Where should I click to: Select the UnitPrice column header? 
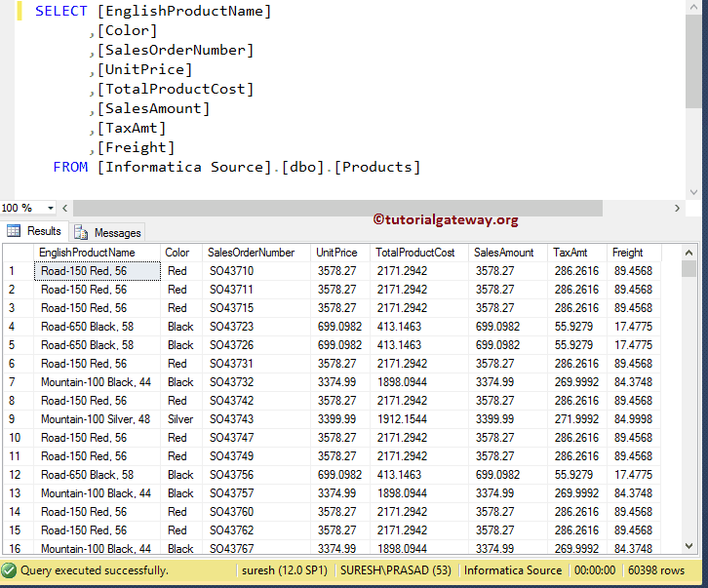(x=340, y=253)
